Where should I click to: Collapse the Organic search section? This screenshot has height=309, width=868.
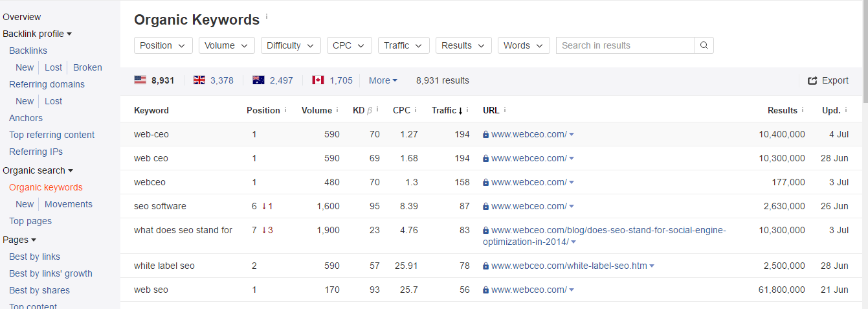click(38, 170)
